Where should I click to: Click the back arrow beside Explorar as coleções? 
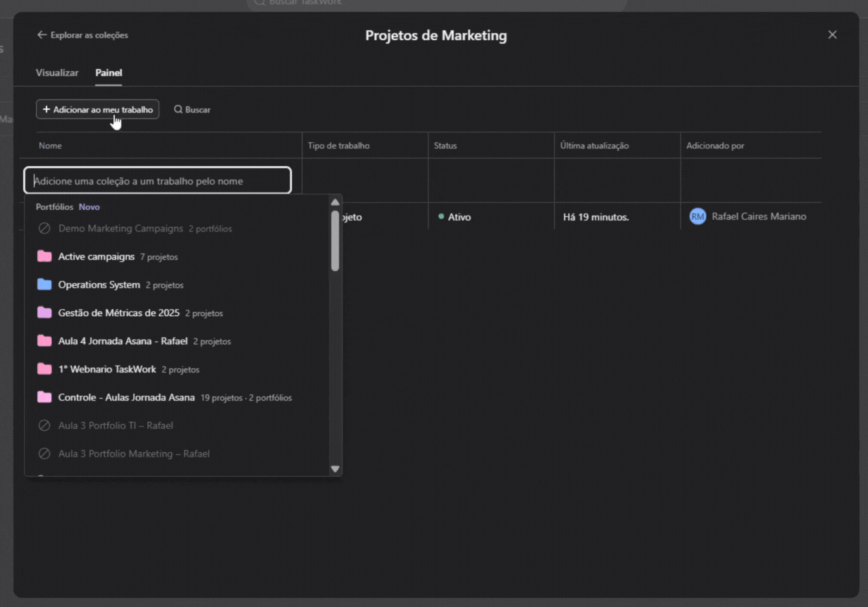tap(42, 35)
